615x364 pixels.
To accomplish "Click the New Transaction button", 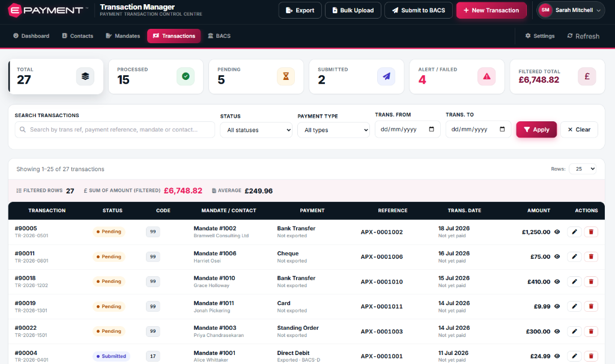I will pos(491,11).
